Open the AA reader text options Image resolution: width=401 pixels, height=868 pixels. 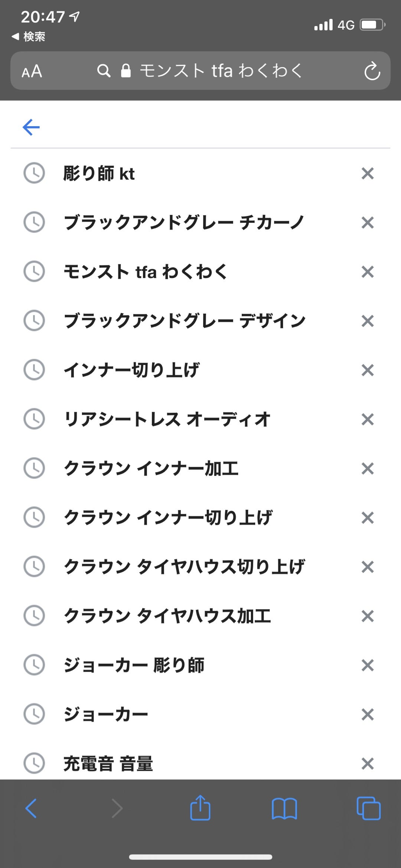32,71
